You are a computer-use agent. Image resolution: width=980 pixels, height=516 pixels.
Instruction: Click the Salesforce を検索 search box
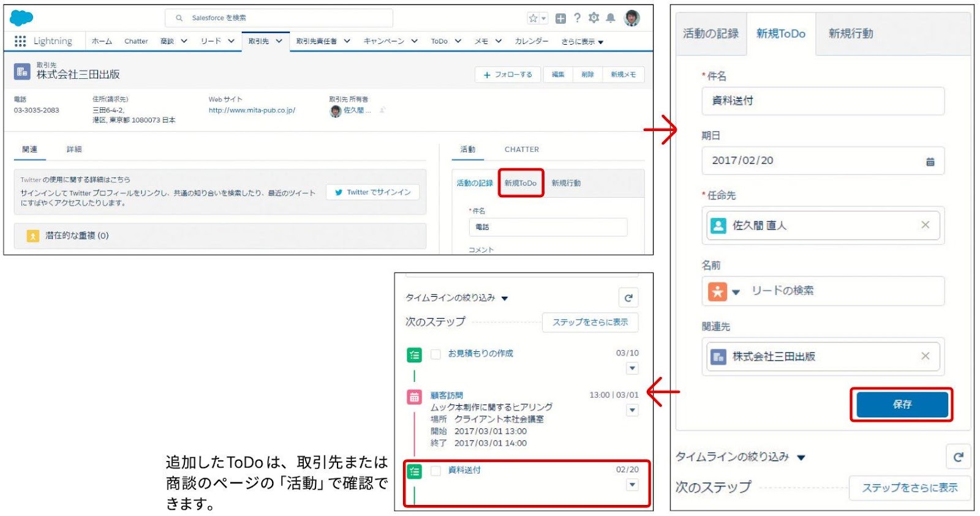click(x=279, y=18)
